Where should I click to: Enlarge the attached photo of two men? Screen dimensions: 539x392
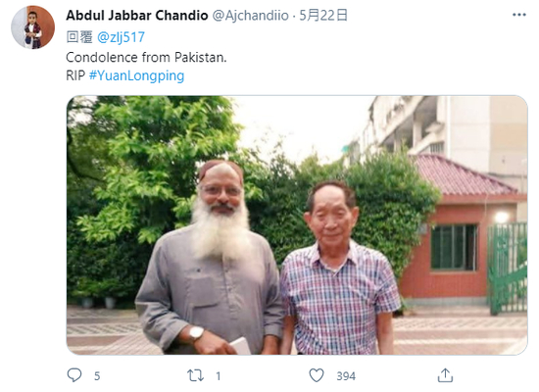tap(297, 224)
